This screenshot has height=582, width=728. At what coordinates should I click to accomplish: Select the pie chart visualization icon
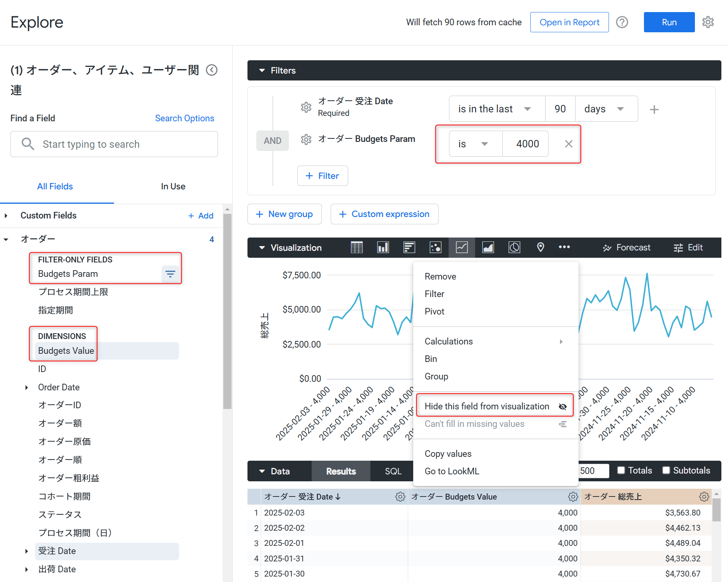[514, 247]
